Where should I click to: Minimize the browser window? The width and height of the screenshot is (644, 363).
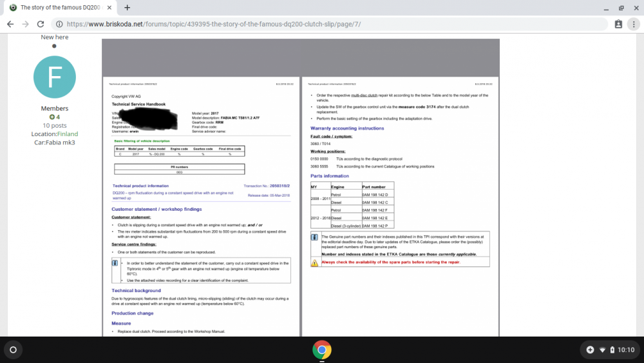click(606, 8)
